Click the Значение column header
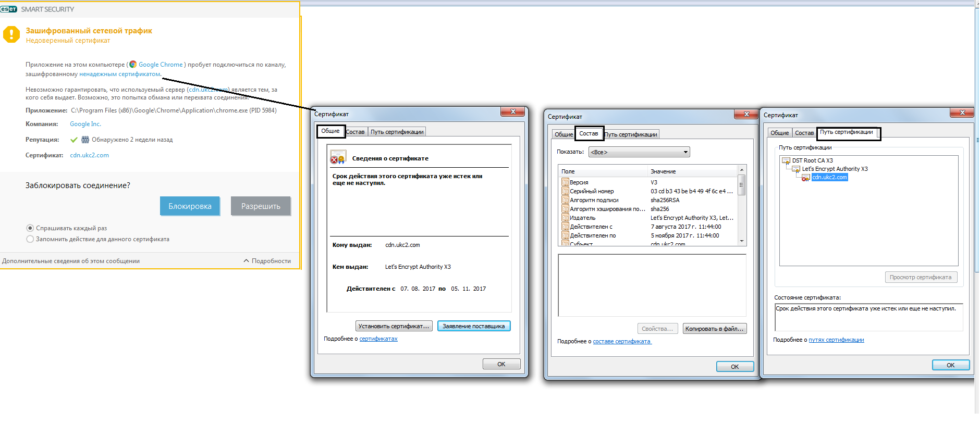Screen dimensions: 980x423 pos(693,171)
